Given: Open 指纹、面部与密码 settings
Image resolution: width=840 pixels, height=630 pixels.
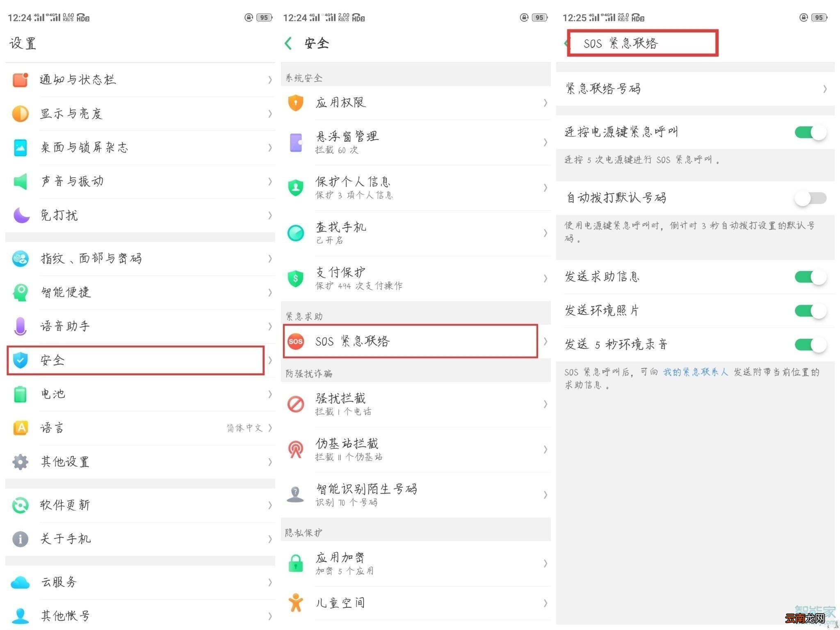Looking at the screenshot, I should point(140,258).
